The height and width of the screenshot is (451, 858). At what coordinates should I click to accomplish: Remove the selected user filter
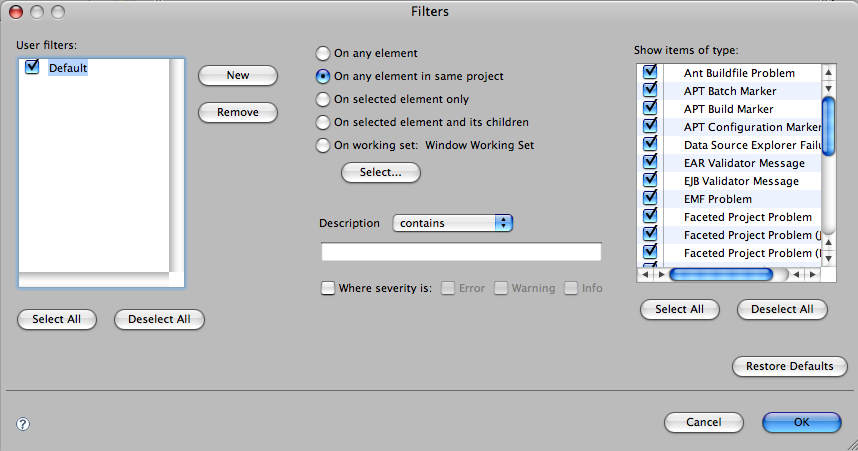238,112
